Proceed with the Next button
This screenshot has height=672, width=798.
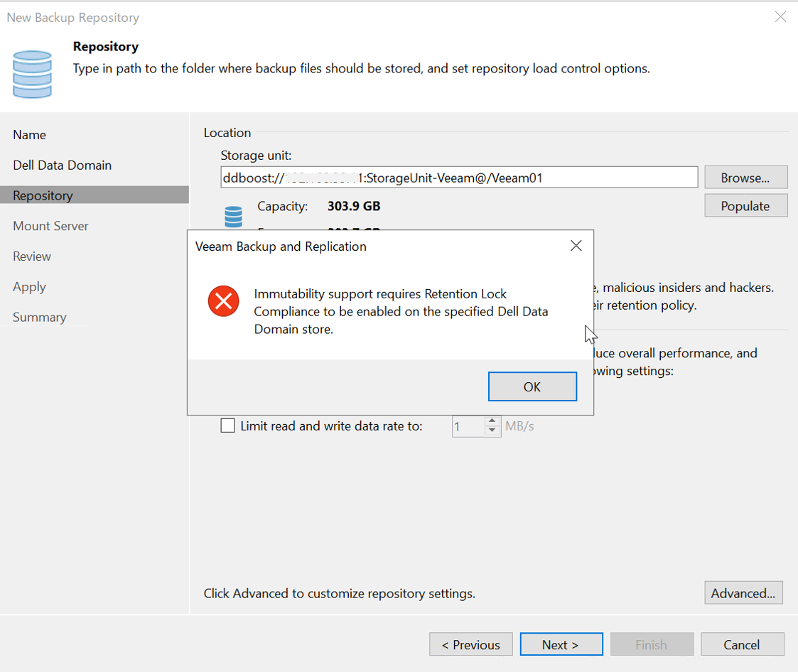pos(561,644)
